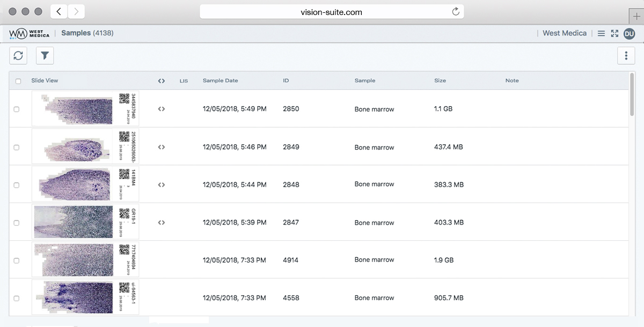Image resolution: width=644 pixels, height=327 pixels.
Task: Click the table vertical scrollbar
Action: point(632,94)
